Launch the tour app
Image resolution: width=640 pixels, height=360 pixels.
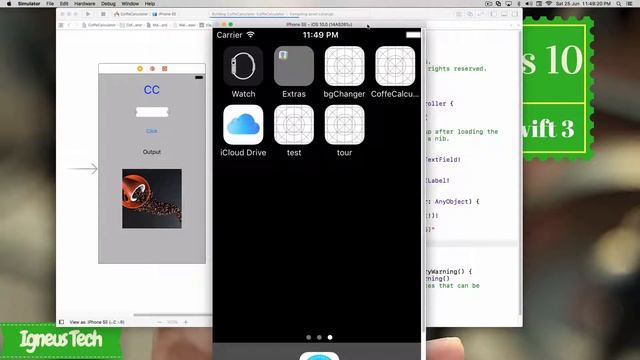coord(344,125)
